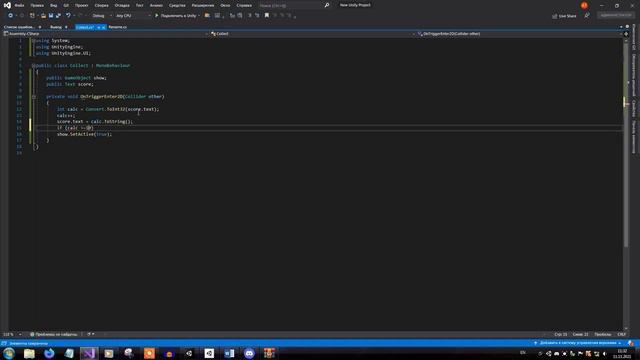Open the orange user account avatar
Image resolution: width=640 pixels, height=360 pixels.
584,5
